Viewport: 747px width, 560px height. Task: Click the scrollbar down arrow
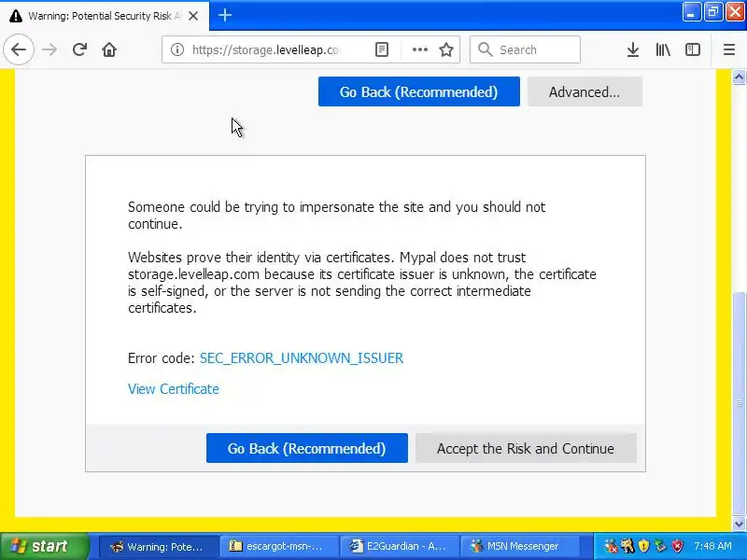739,524
